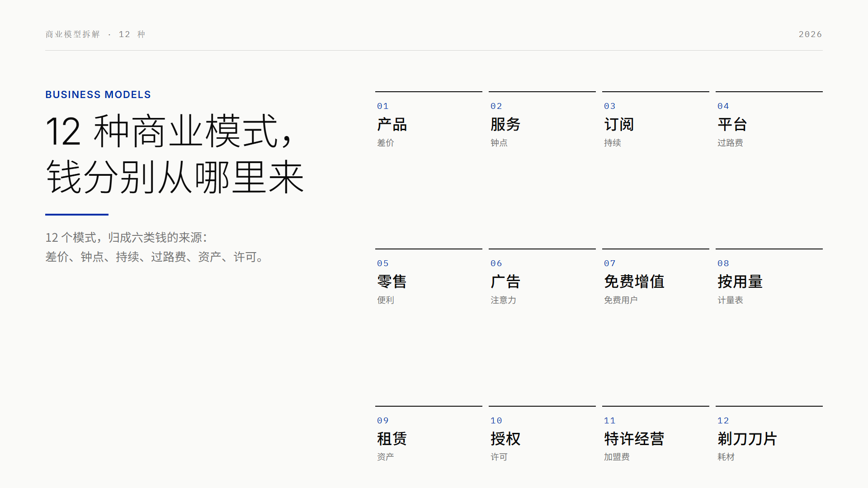
Task: Click the '钟点' caption under 服务
Action: tap(499, 143)
